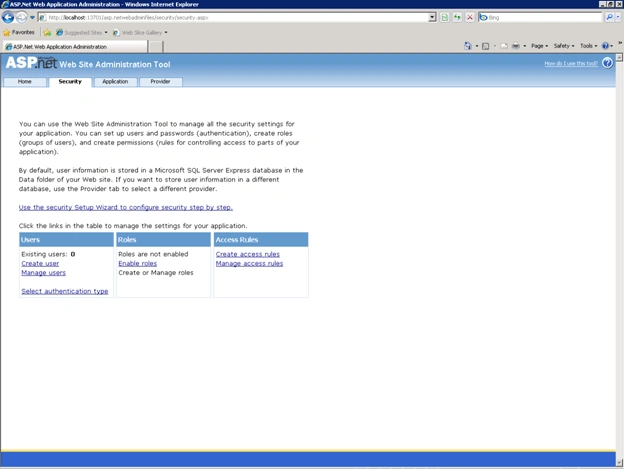The width and height of the screenshot is (624, 469).
Task: Select the ASP.Net Web Application Administration browser tab
Action: [x=75, y=47]
